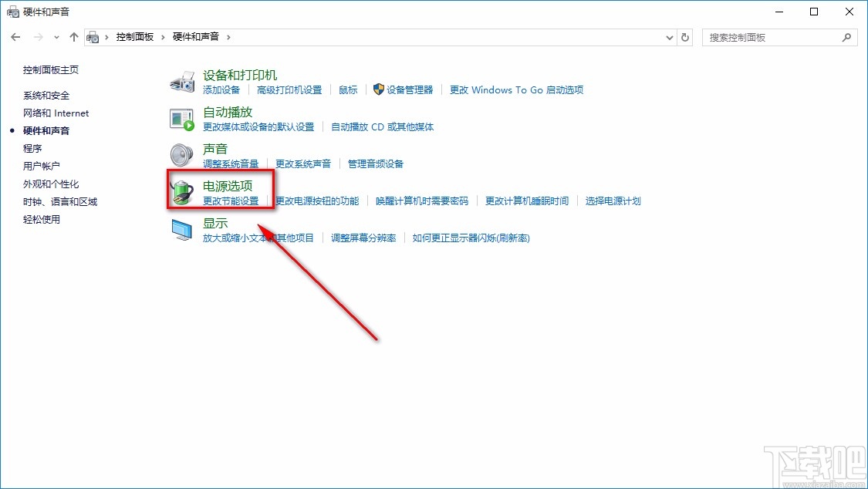Open 调整屏幕分辨率 settings
This screenshot has height=489, width=868.
pos(363,238)
